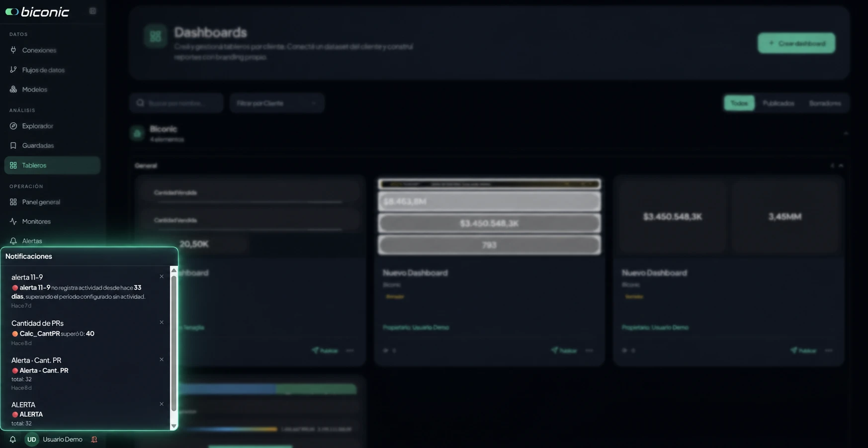Viewport: 868px width, 448px height.
Task: Click the UD user avatar
Action: (32, 440)
